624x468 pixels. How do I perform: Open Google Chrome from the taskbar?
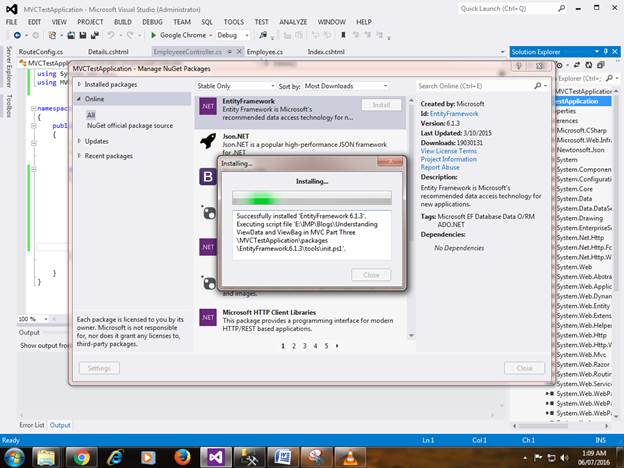(x=81, y=457)
